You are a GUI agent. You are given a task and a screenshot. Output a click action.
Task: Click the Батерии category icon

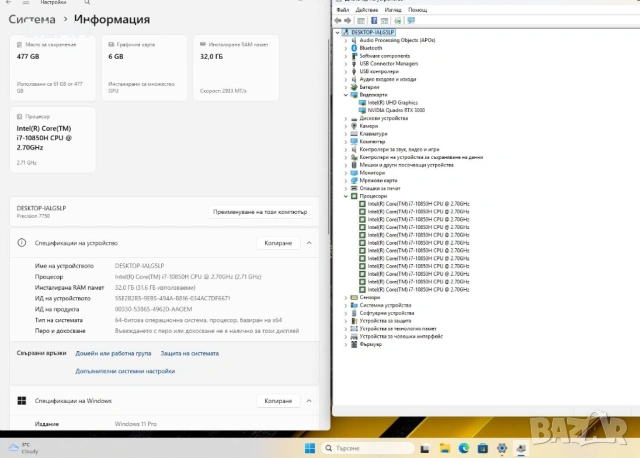(353, 87)
